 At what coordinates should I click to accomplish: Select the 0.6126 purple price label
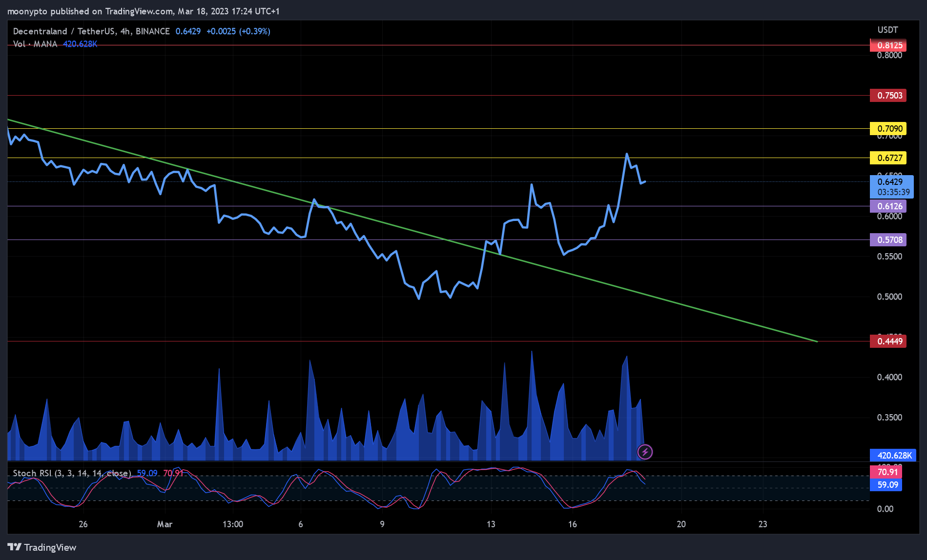coord(888,206)
